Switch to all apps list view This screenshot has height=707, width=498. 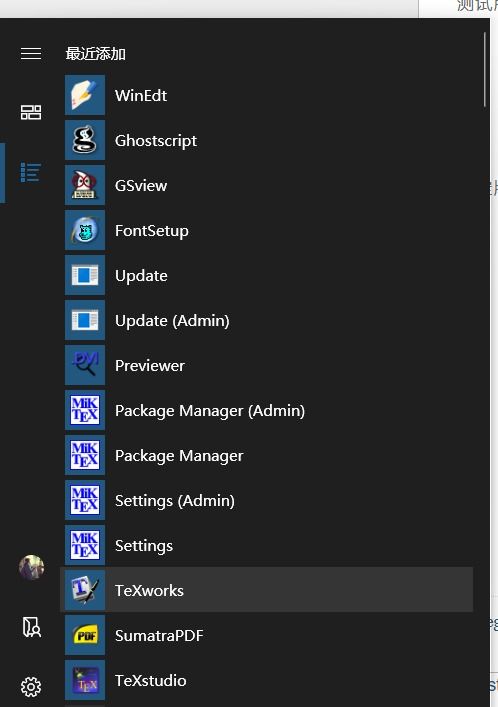31,173
